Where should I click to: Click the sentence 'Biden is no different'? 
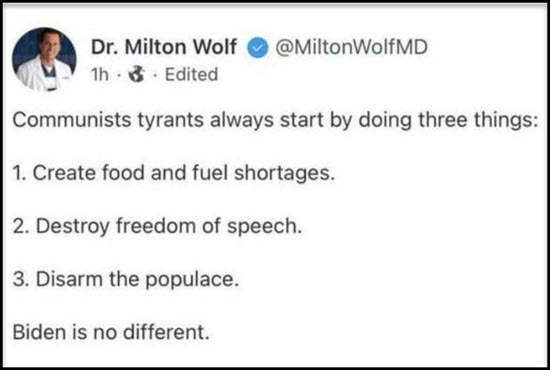pyautogui.click(x=111, y=332)
